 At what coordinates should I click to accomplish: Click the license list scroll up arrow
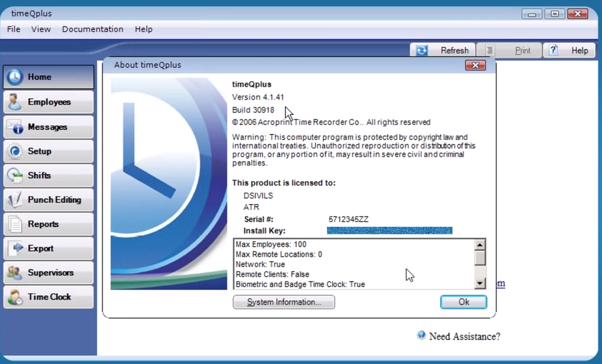pos(480,245)
